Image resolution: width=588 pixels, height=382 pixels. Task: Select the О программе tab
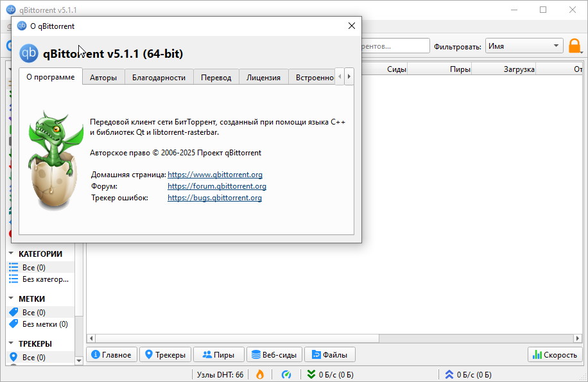(x=51, y=77)
